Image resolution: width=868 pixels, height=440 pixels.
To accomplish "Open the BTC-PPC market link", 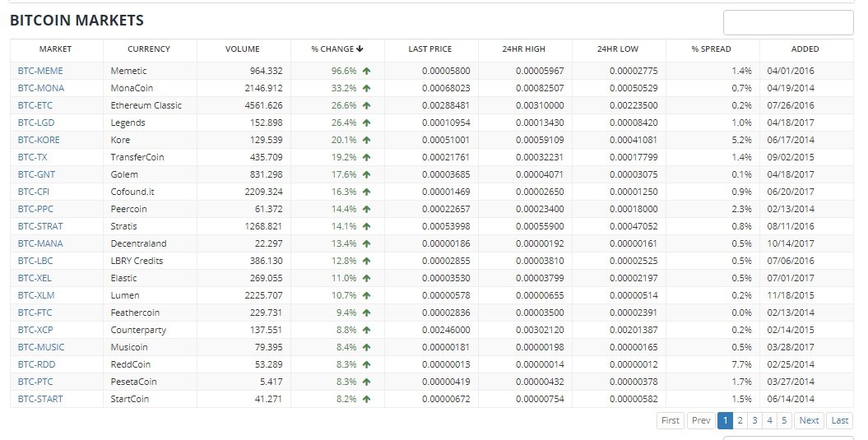I will click(x=35, y=209).
